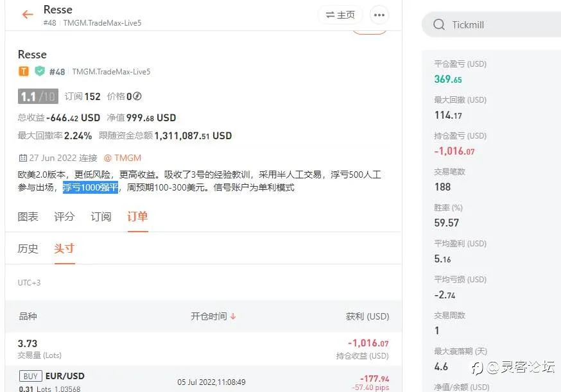Click the 最大回撤 114.17 statistic

(448, 115)
